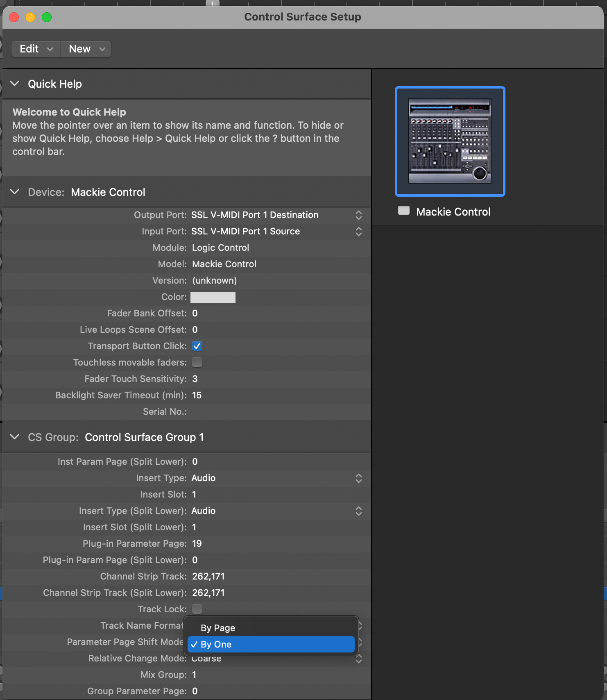
Task: Click the Control Surface Group 1 name
Action: (x=144, y=437)
